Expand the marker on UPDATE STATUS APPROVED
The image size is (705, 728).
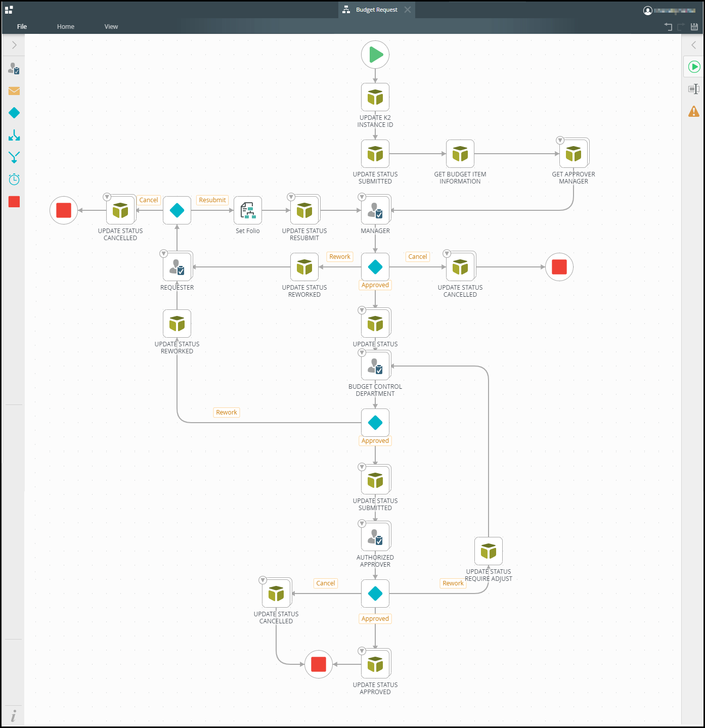click(362, 651)
